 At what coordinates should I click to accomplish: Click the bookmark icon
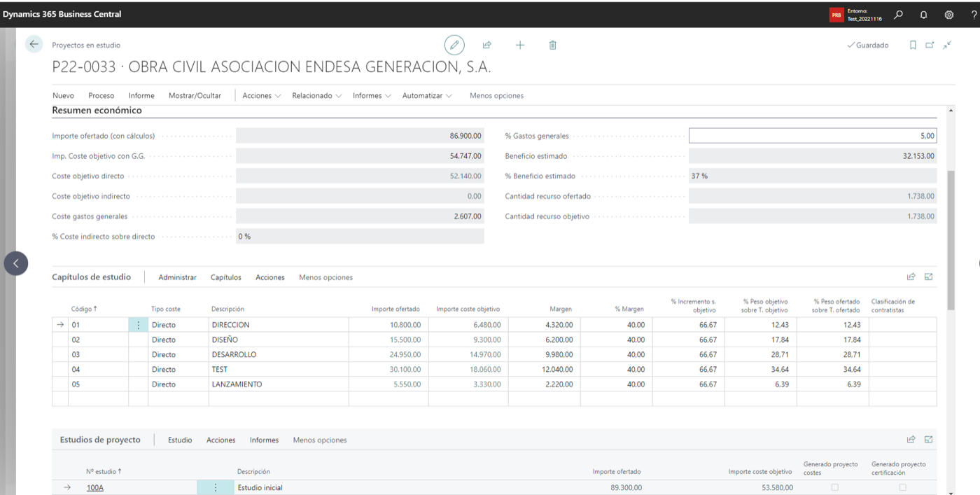(x=913, y=45)
